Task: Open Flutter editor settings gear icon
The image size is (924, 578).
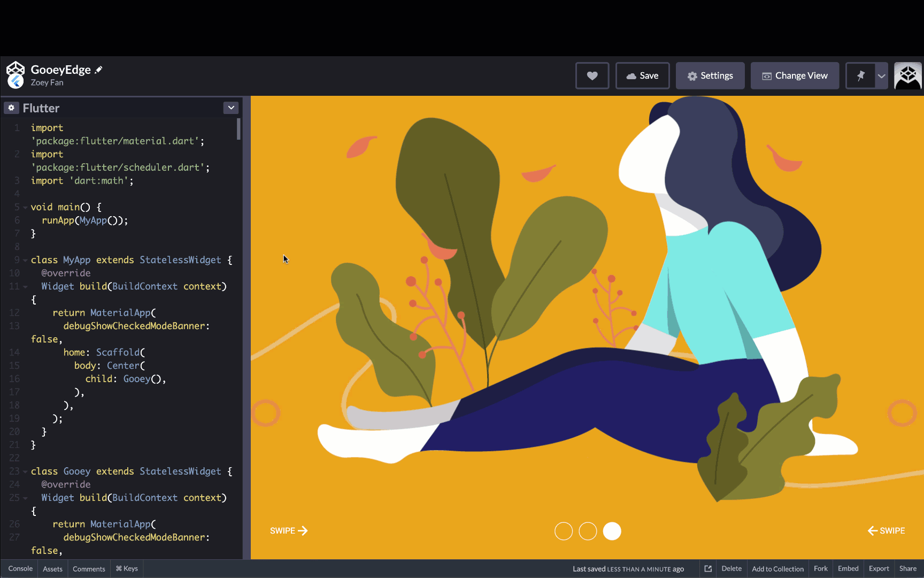Action: click(x=11, y=108)
